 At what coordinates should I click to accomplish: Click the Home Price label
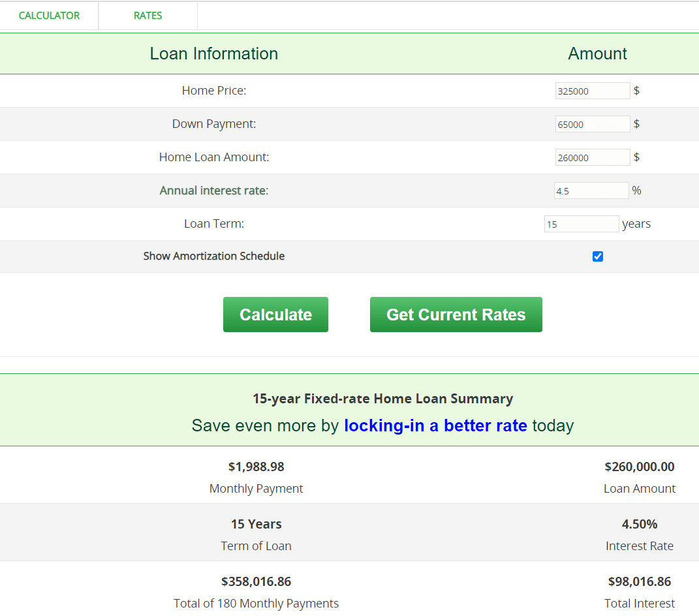tap(214, 91)
